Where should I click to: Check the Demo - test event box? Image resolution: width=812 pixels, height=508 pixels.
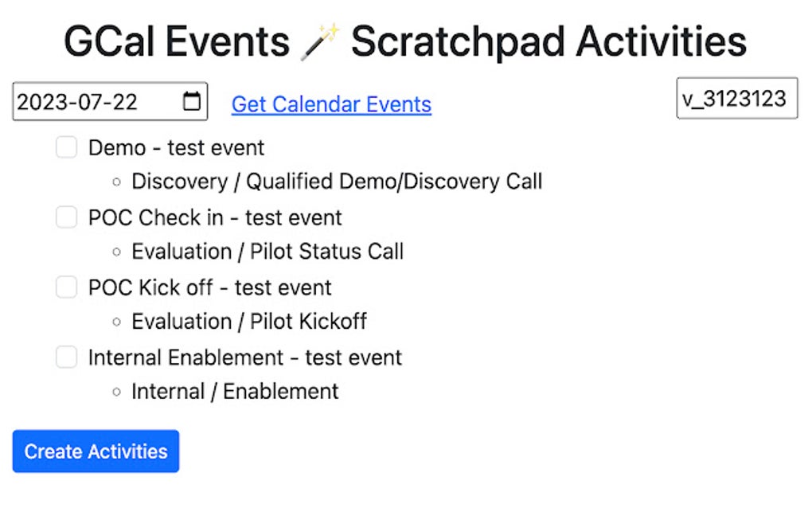pyautogui.click(x=67, y=147)
